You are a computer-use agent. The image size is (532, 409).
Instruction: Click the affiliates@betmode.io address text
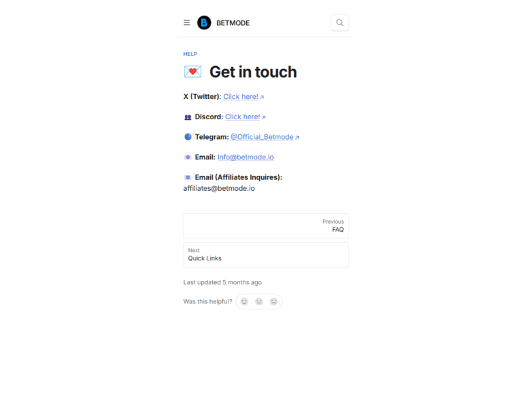point(219,189)
